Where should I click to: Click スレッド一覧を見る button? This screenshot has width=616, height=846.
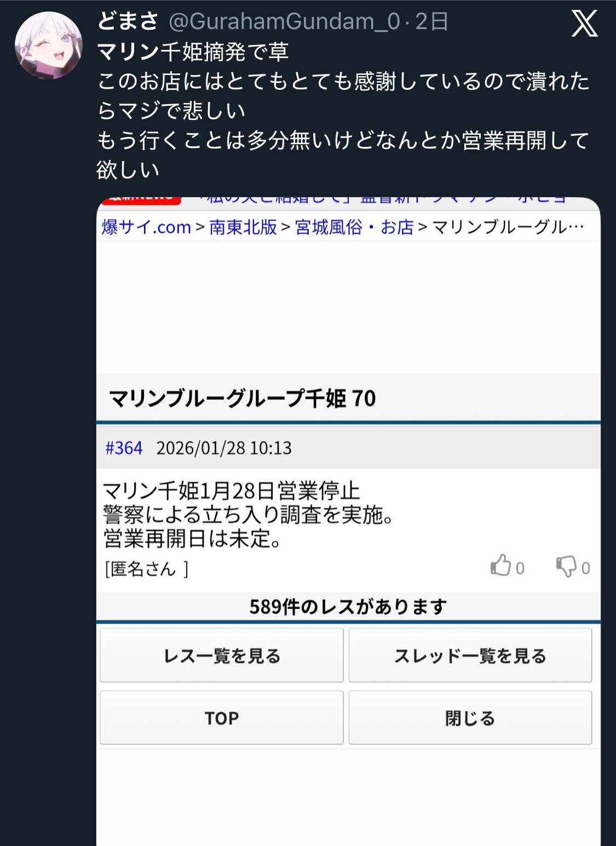point(470,655)
